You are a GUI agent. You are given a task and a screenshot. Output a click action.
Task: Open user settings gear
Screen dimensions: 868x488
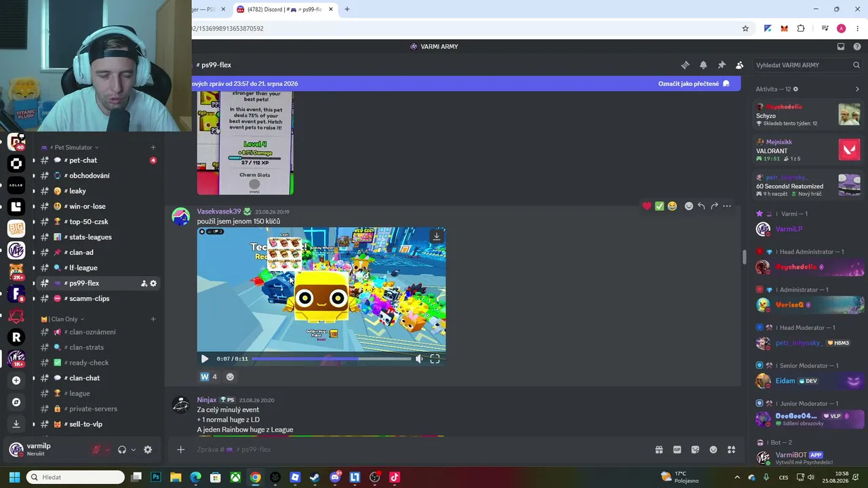tap(148, 449)
